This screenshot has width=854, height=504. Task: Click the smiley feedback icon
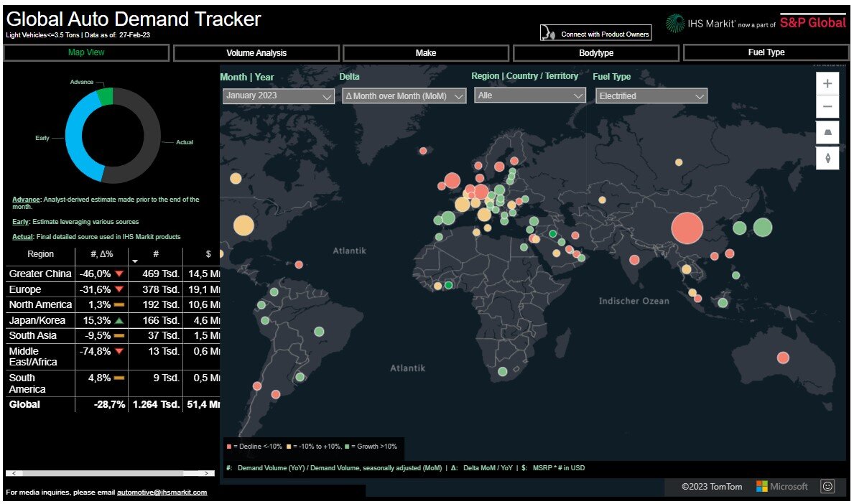[x=827, y=487]
